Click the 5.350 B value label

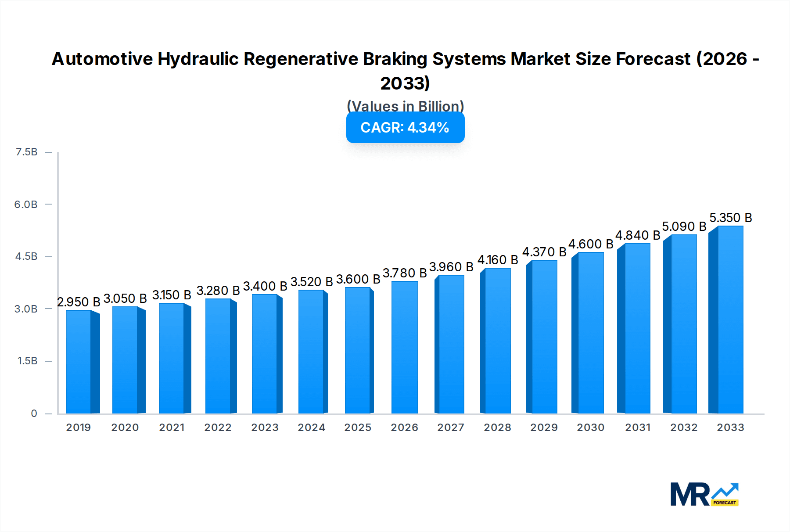pyautogui.click(x=731, y=217)
